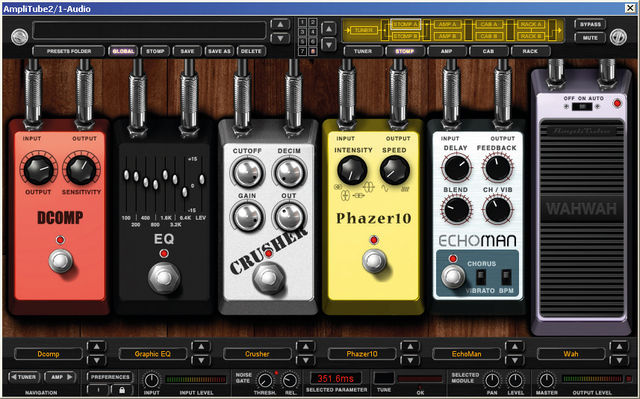The width and height of the screenshot is (640, 399).
Task: Toggle the DCOMP footswitch
Action: click(x=60, y=261)
